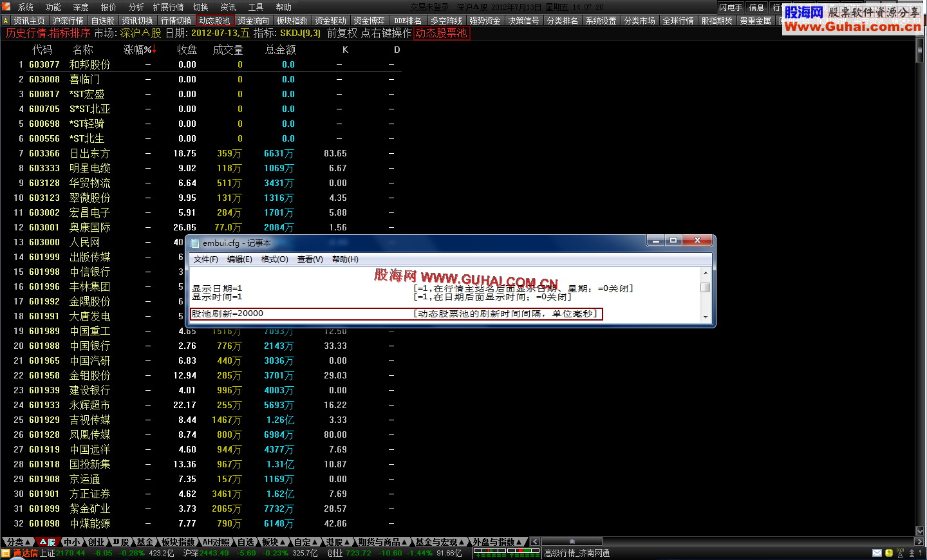Click the 股池刷新=20000 text line in Notepad
This screenshot has width=927, height=560.
[227, 314]
